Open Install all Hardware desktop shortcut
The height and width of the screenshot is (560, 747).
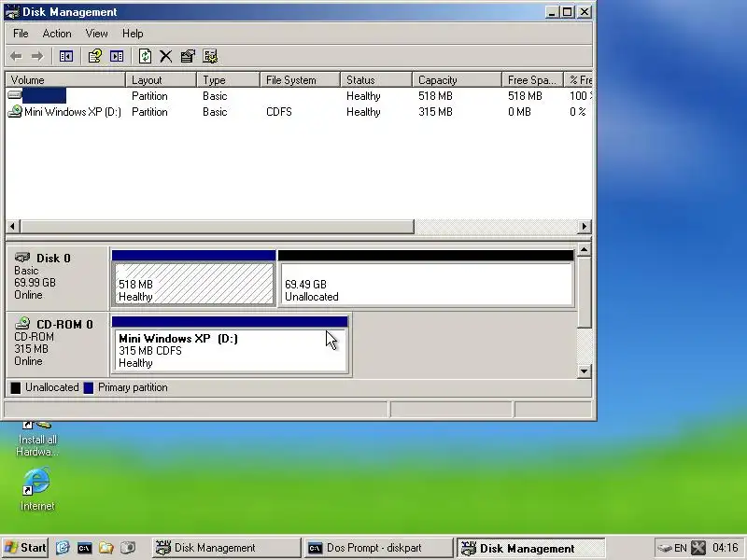pos(37,439)
